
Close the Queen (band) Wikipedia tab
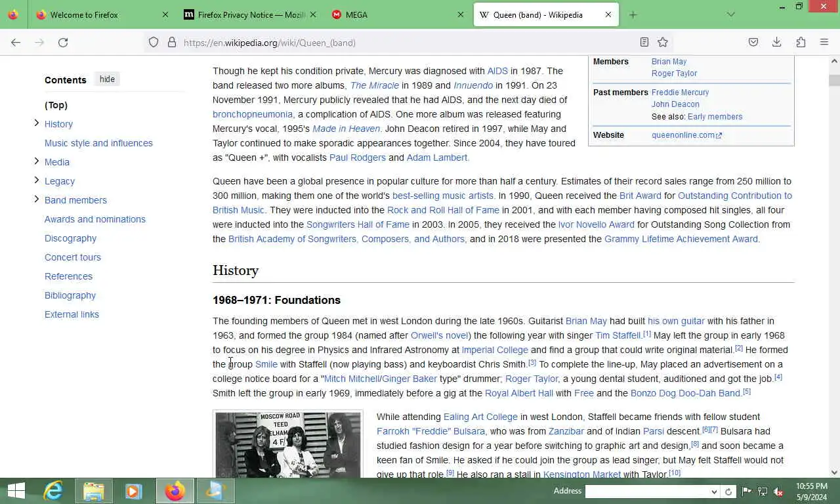[608, 14]
